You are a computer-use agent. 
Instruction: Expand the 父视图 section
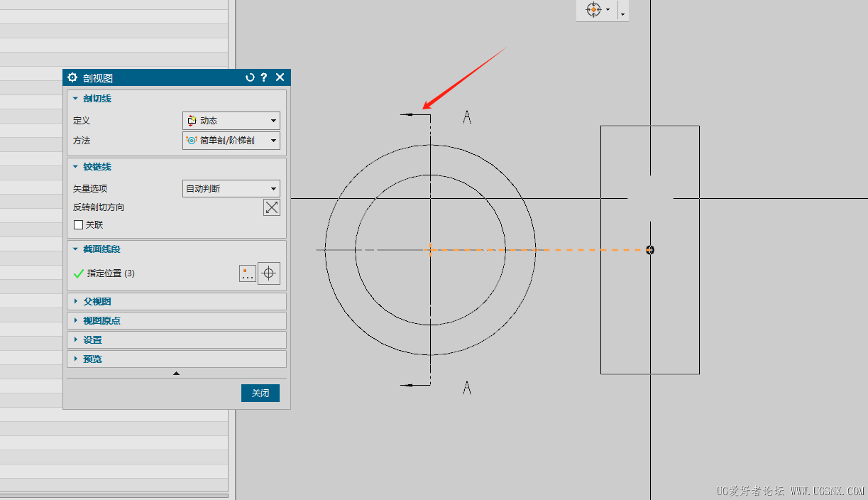click(x=177, y=302)
